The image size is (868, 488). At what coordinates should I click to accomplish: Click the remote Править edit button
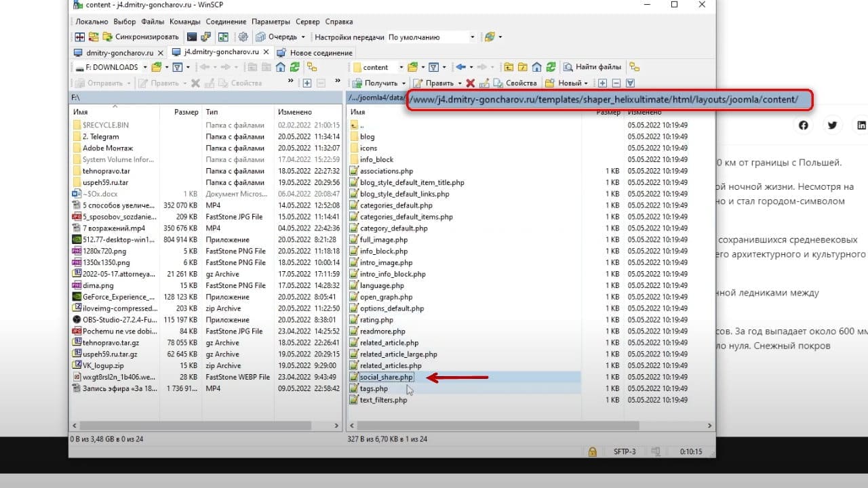pyautogui.click(x=434, y=83)
